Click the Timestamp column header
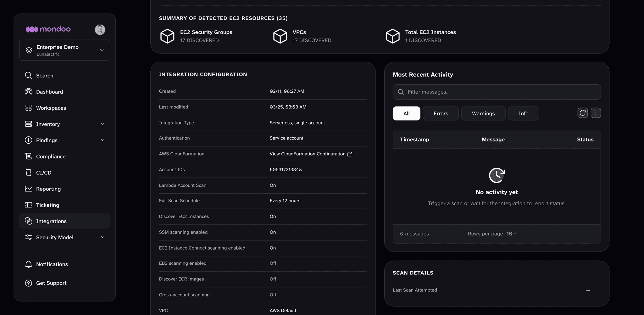Viewport: 644px width, 315px height. coord(414,139)
